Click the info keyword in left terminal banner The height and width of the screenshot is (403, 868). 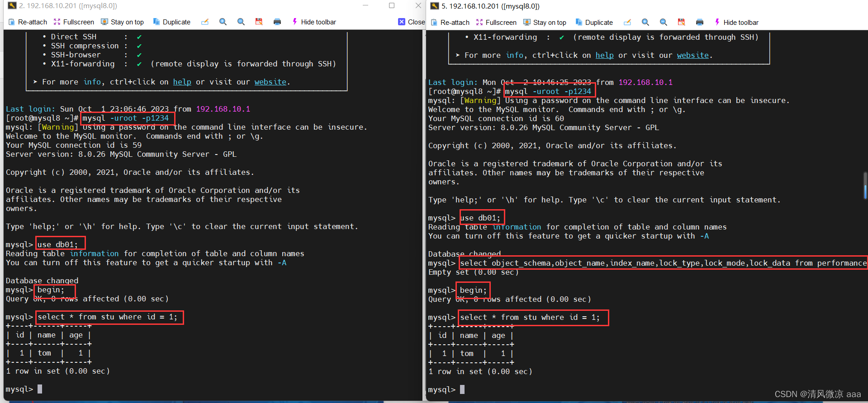click(92, 82)
